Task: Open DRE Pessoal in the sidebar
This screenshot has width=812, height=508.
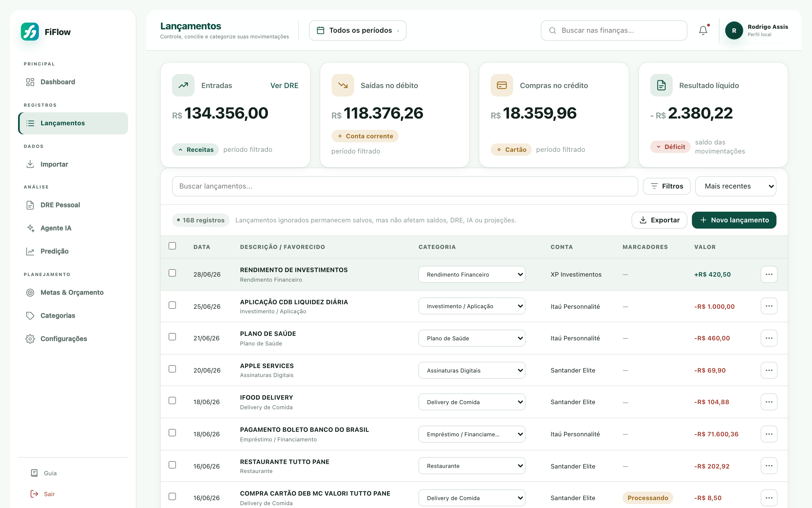Action: 73,205
